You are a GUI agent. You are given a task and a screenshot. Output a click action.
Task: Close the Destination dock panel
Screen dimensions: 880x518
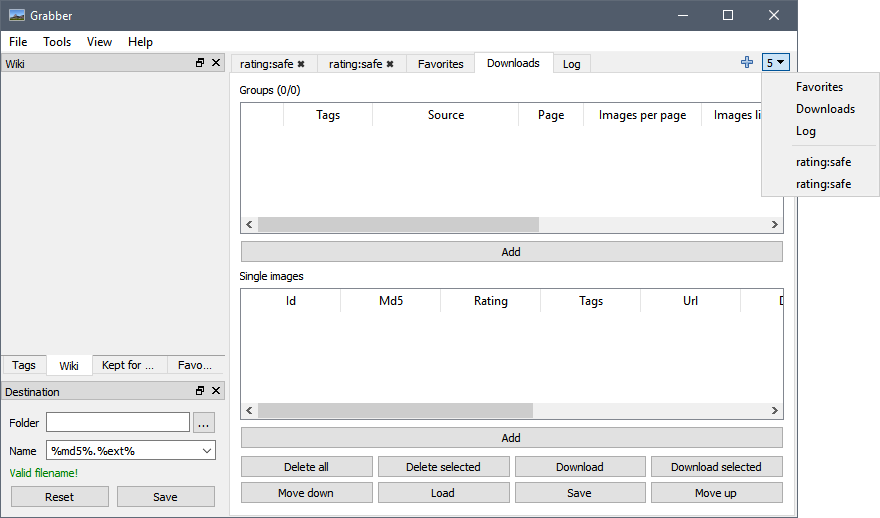click(x=216, y=391)
